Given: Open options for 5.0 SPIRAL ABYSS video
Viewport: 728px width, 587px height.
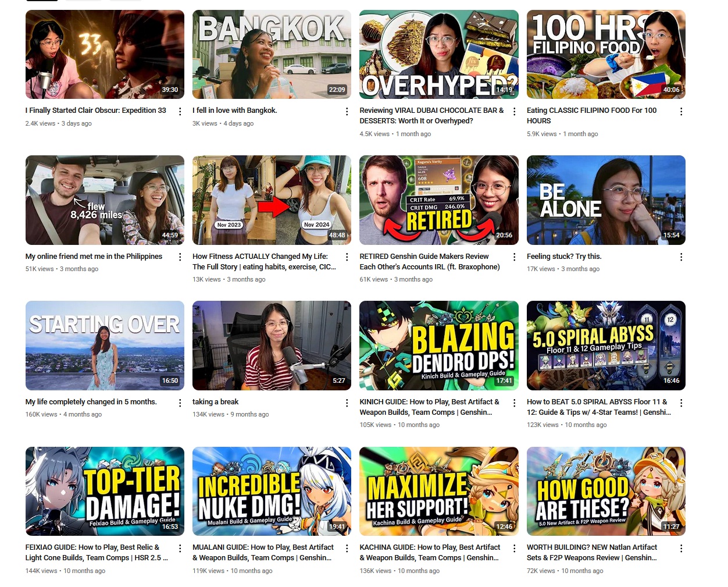Looking at the screenshot, I should click(681, 403).
